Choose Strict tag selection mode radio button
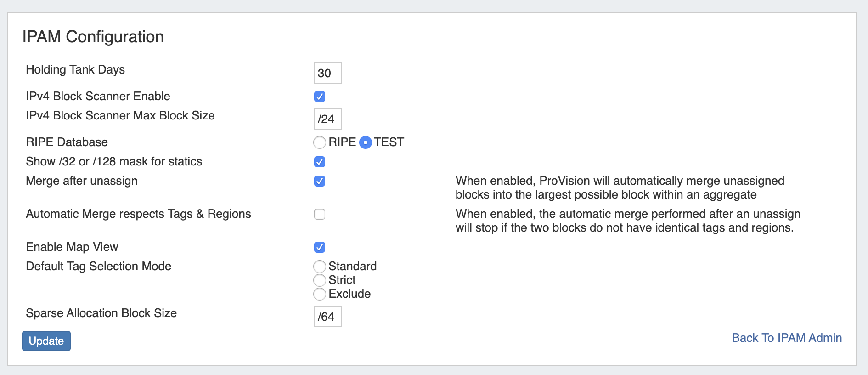 [320, 280]
